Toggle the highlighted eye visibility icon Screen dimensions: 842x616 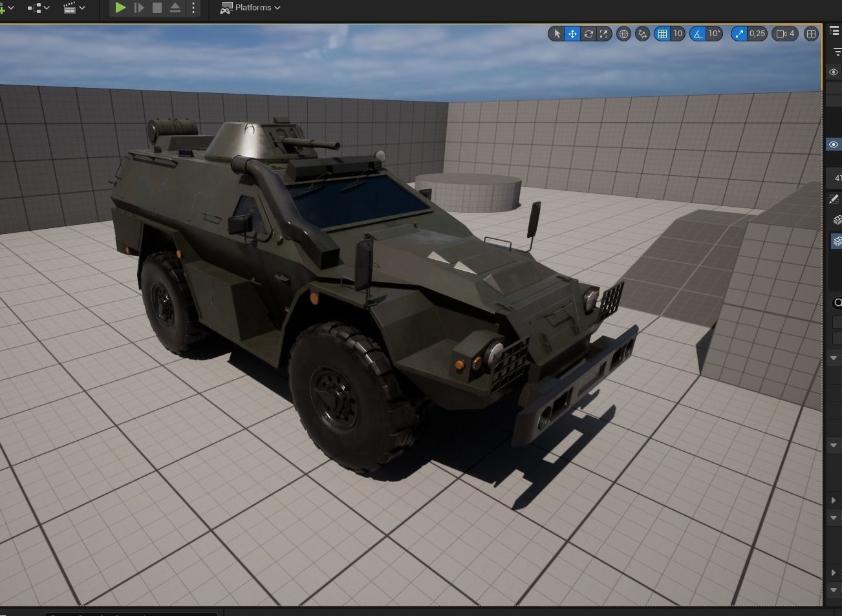pos(834,144)
